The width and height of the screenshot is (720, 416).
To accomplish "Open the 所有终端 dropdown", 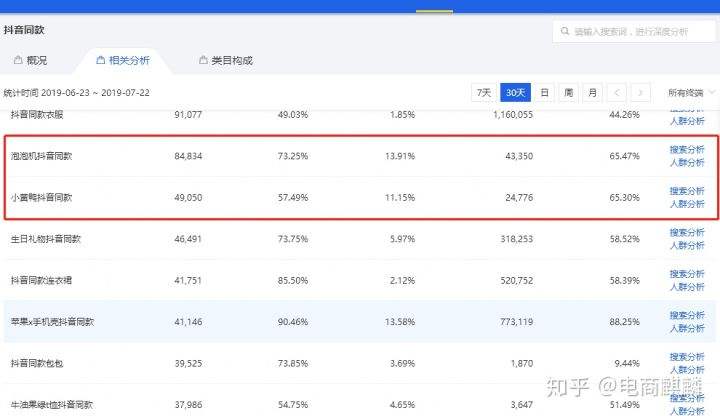I will [691, 93].
